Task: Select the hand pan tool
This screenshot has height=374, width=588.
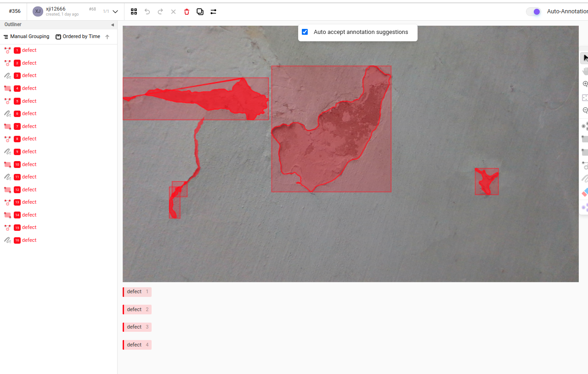Action: [585, 71]
